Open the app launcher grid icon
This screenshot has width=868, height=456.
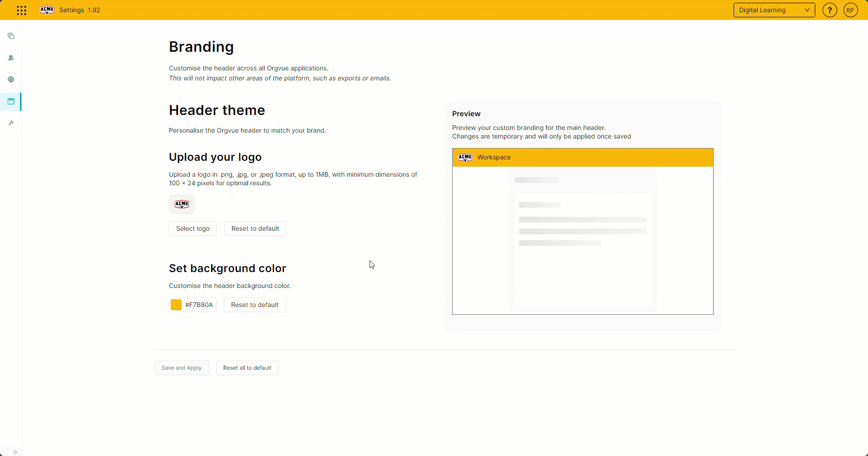[x=21, y=10]
